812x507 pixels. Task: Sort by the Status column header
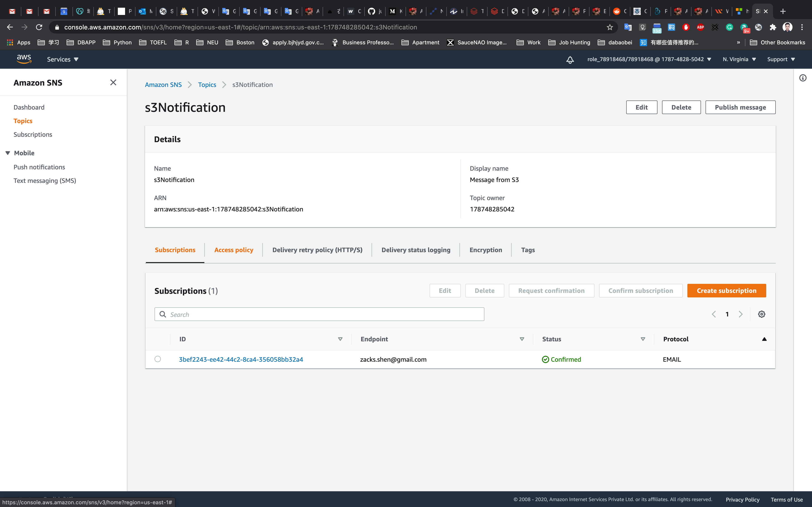pos(552,339)
